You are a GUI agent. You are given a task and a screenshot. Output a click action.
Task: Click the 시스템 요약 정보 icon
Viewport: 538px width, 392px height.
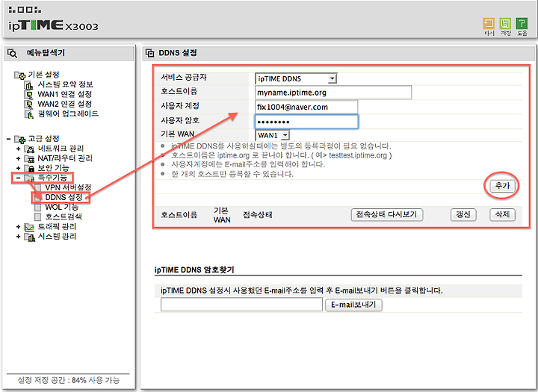tap(29, 84)
